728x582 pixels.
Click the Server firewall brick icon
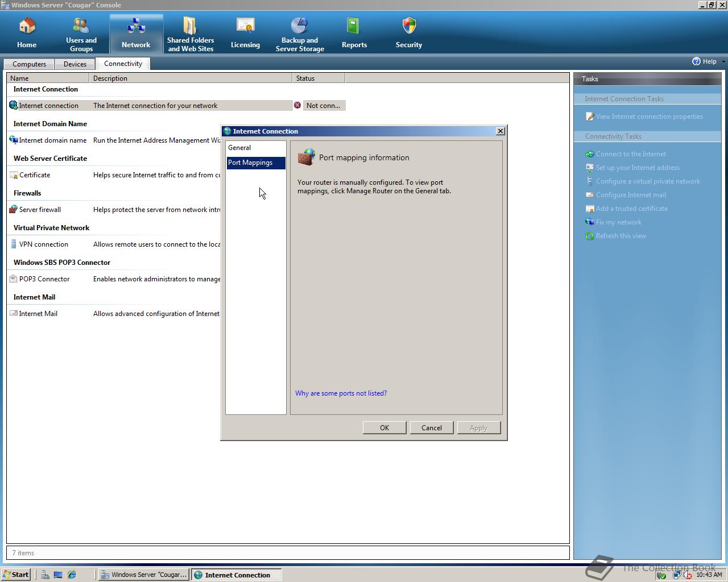pos(14,209)
